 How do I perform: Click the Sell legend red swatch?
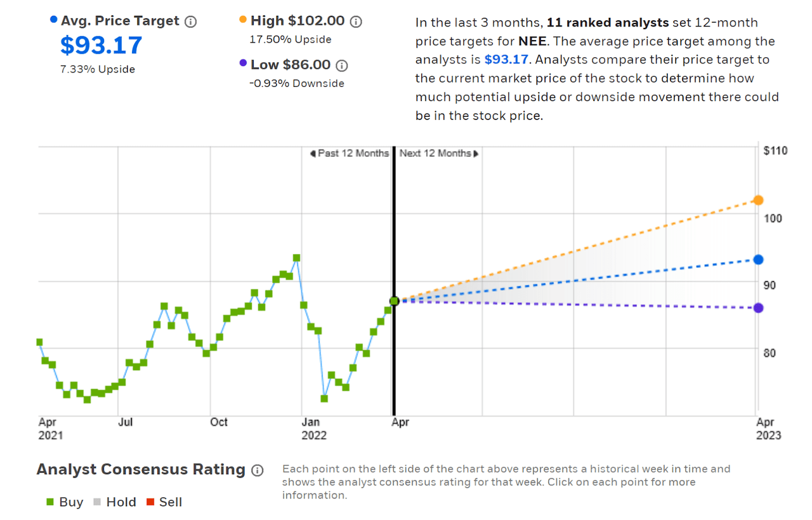[x=150, y=502]
